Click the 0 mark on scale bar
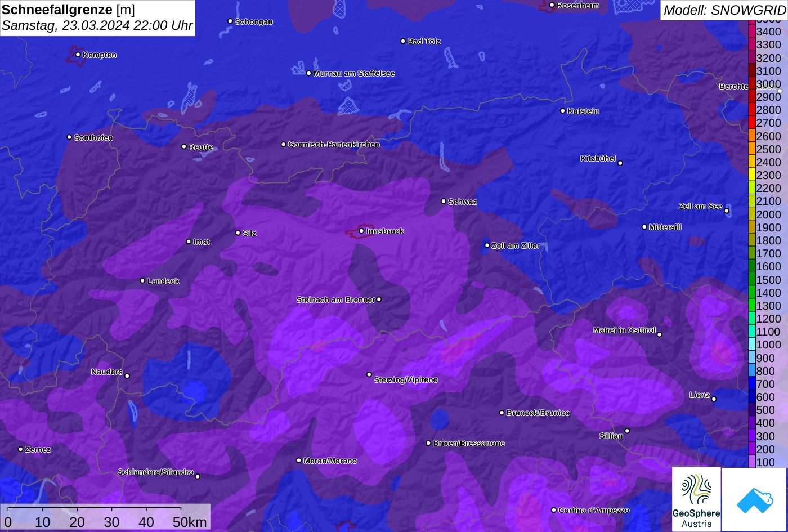 (8, 522)
